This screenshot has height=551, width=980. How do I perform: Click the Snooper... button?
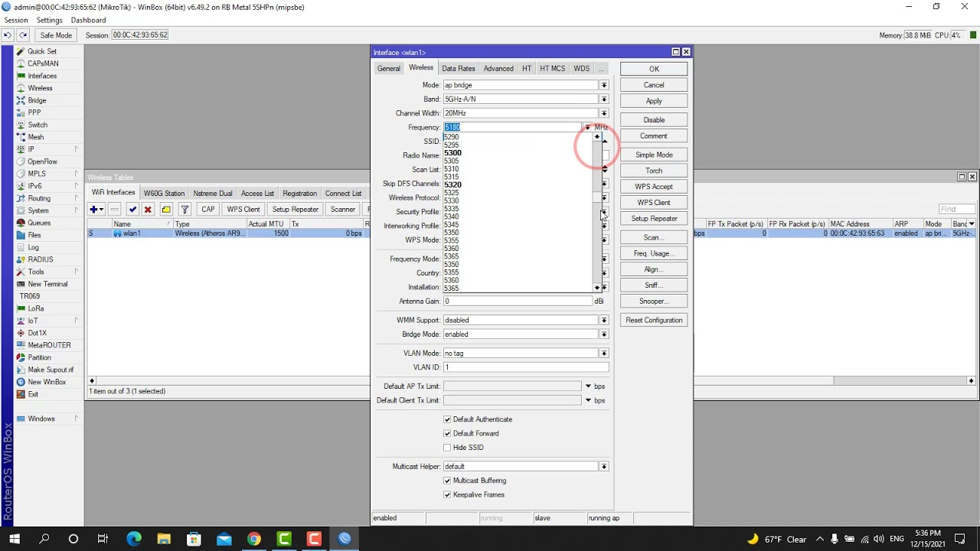coord(654,302)
